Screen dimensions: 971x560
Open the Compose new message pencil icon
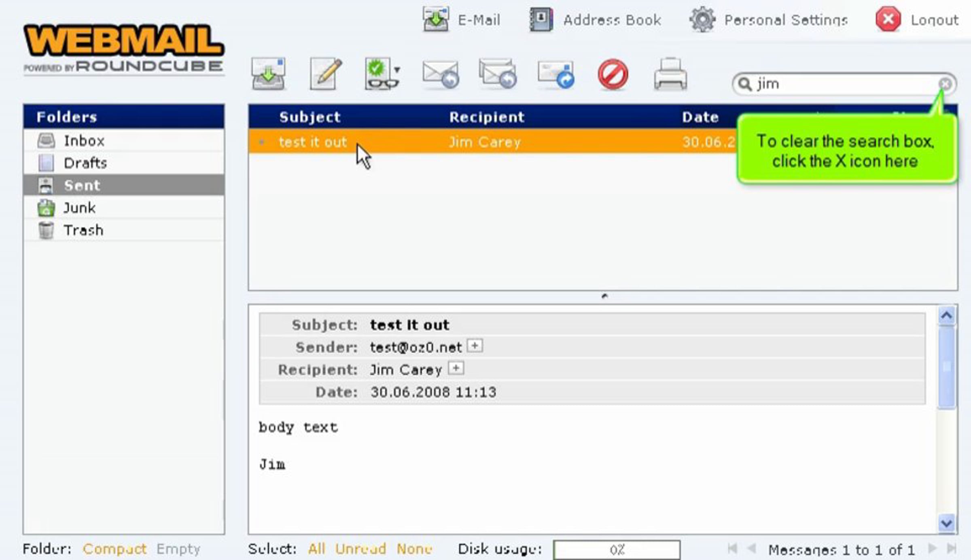[326, 74]
